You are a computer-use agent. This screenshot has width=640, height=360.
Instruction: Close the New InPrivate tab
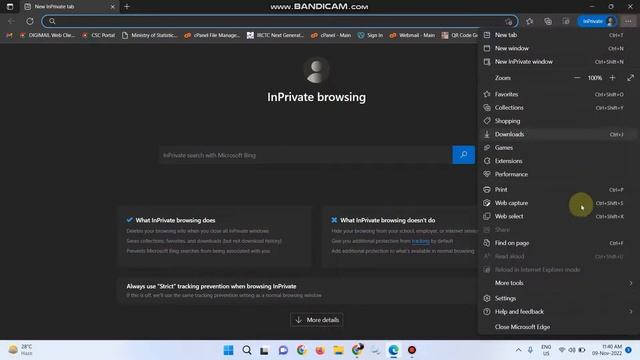pyautogui.click(x=113, y=7)
